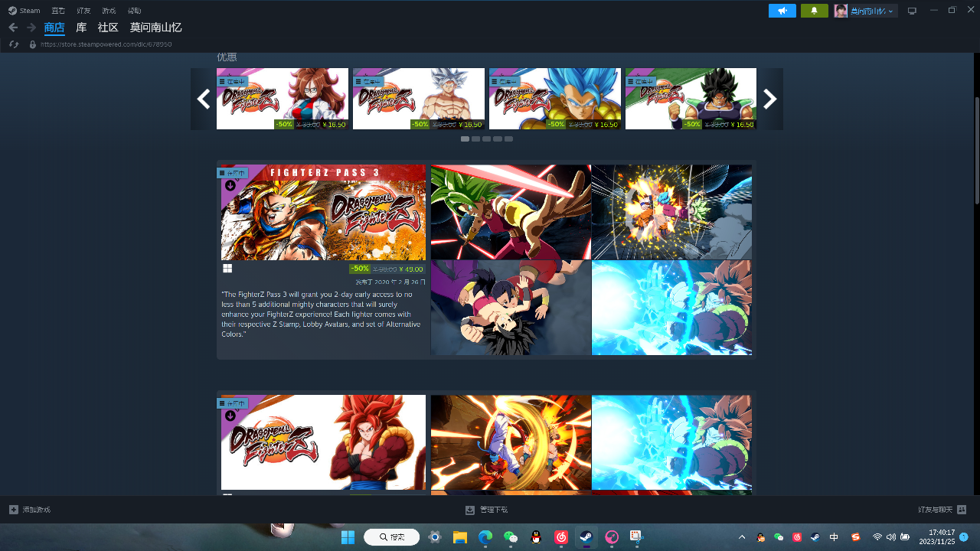Image resolution: width=980 pixels, height=551 pixels.
Task: Open File Explorer from the taskbar
Action: [459, 537]
